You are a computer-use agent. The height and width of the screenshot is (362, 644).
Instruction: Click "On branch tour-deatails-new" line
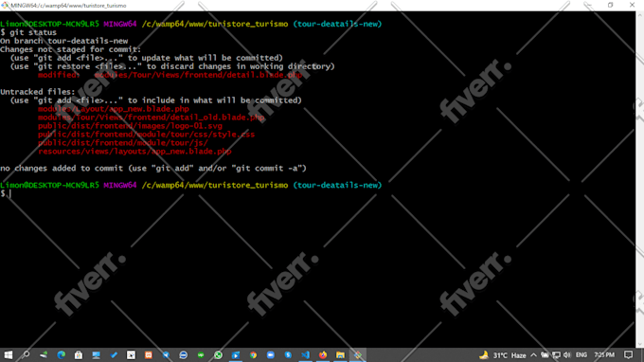tap(64, 41)
